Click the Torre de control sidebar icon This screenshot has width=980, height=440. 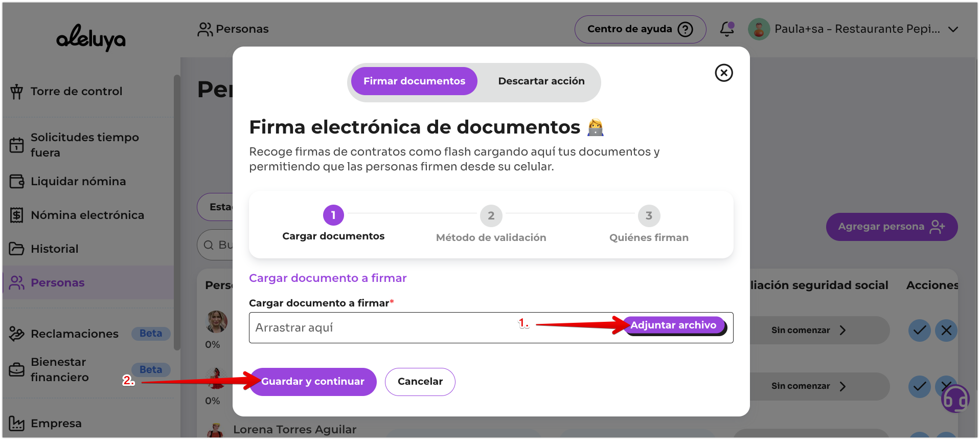[17, 92]
